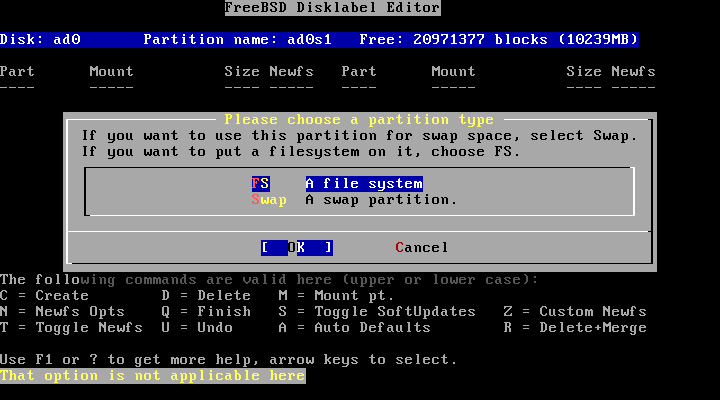Viewport: 720px width, 400px height.
Task: Click the swap space instruction sentence
Action: pos(360,136)
